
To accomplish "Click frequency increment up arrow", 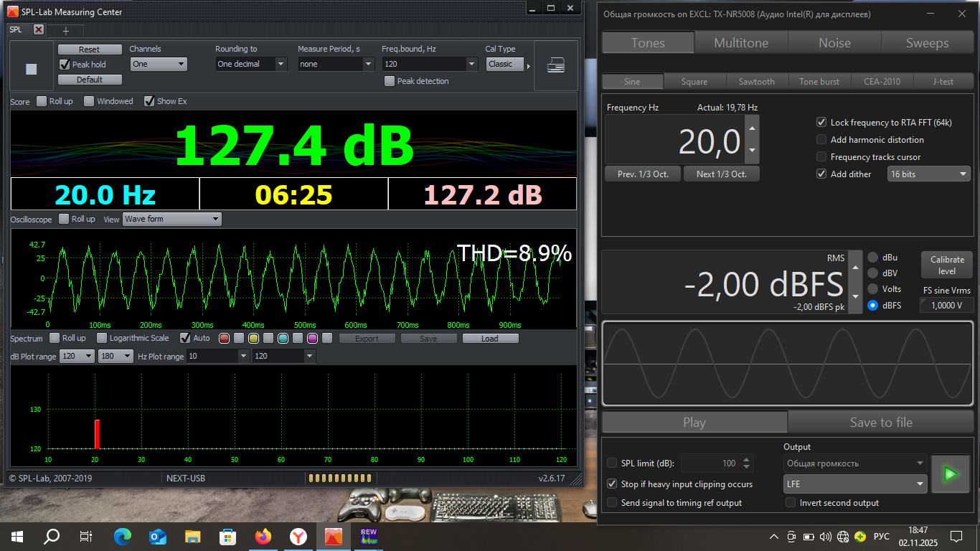I will coord(752,129).
